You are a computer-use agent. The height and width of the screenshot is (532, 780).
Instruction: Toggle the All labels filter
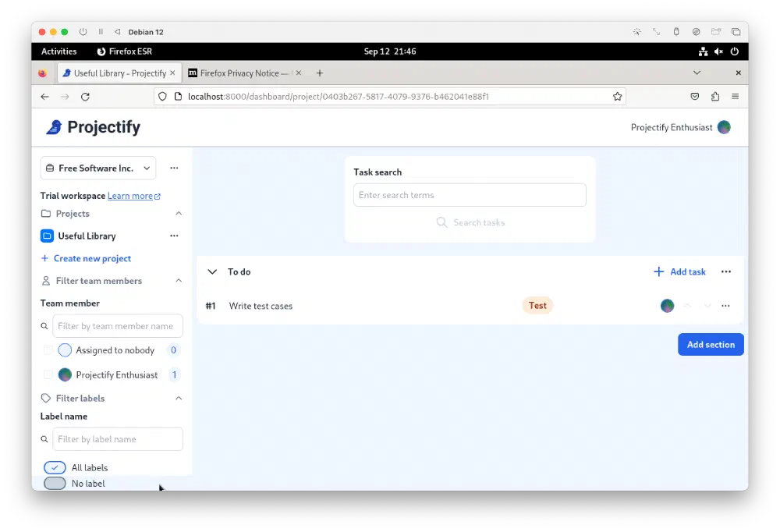point(55,468)
